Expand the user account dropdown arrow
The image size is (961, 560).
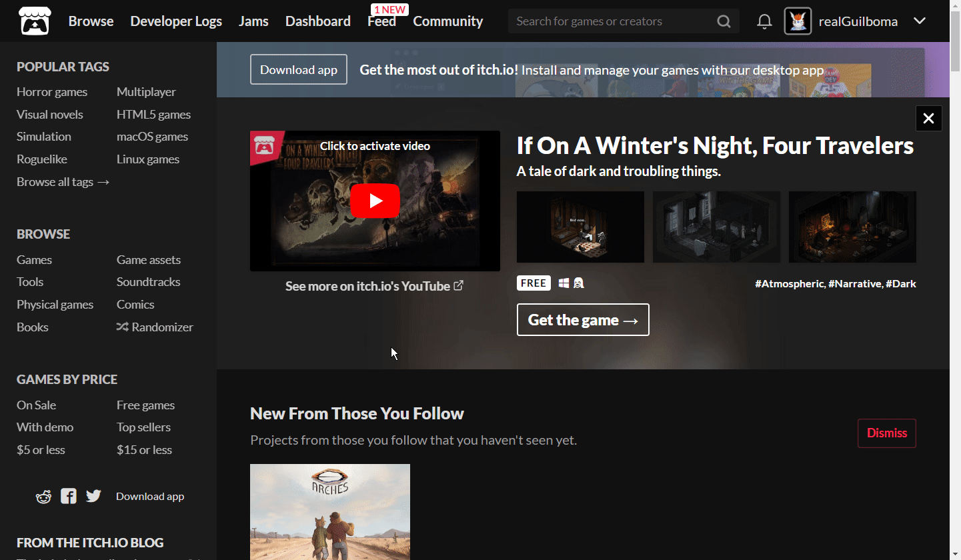click(920, 21)
